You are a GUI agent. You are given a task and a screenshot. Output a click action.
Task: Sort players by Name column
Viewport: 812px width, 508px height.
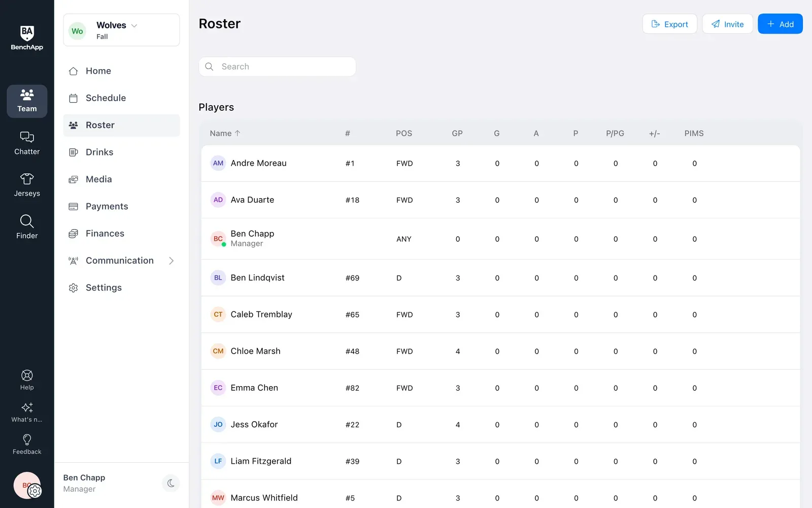pos(225,133)
